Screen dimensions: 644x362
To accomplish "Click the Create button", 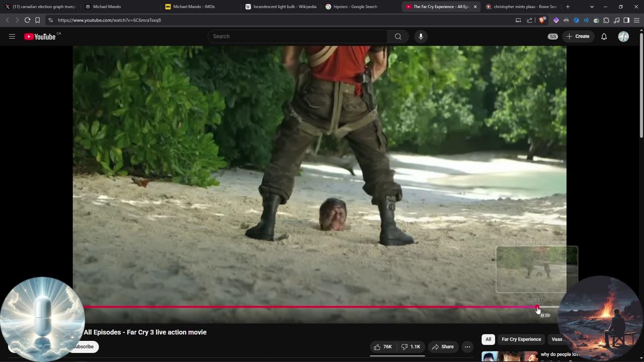I will click(x=578, y=36).
